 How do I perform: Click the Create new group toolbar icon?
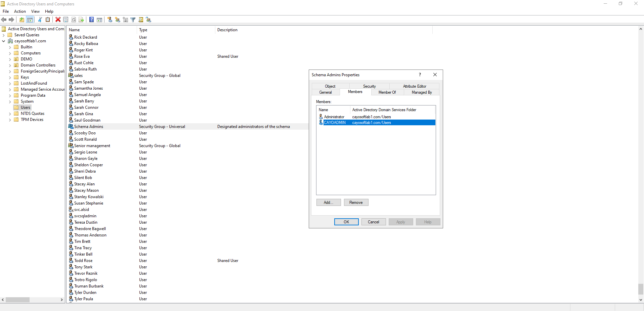coord(118,20)
